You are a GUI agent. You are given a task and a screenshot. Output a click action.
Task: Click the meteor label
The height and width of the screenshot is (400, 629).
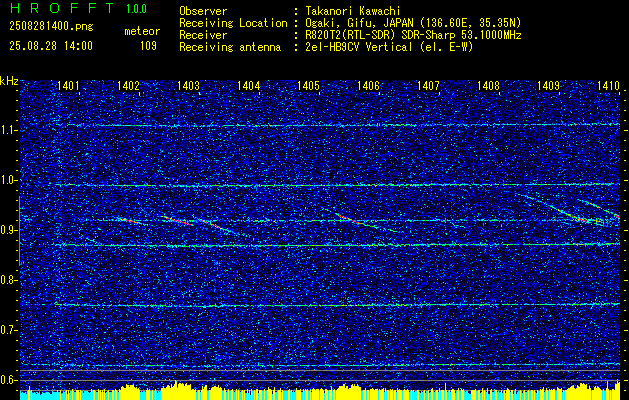(x=142, y=31)
